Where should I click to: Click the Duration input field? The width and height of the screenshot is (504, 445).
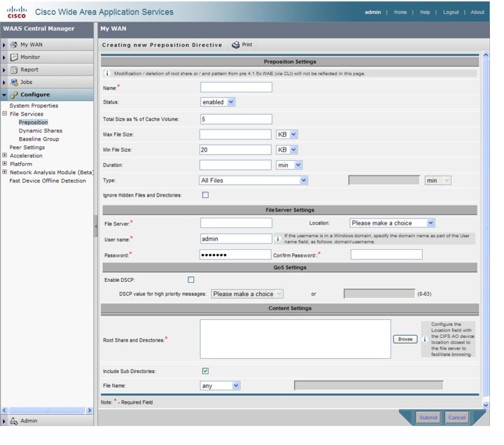click(x=235, y=165)
